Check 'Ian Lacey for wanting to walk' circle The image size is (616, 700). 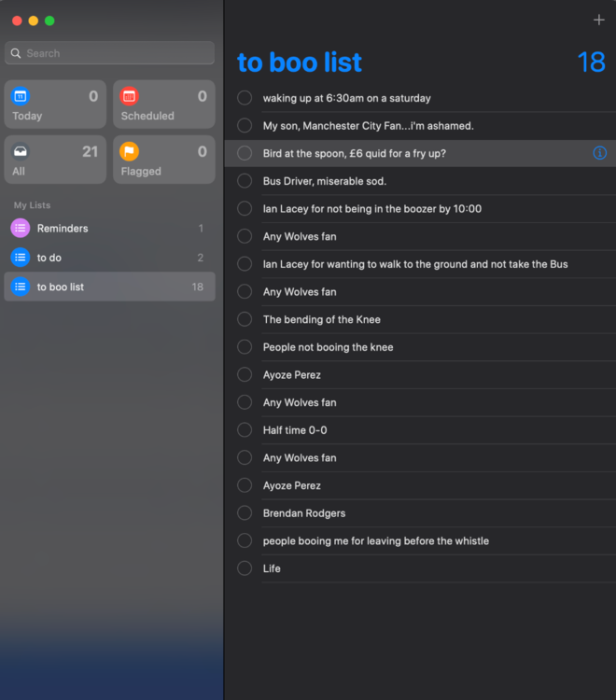[245, 264]
